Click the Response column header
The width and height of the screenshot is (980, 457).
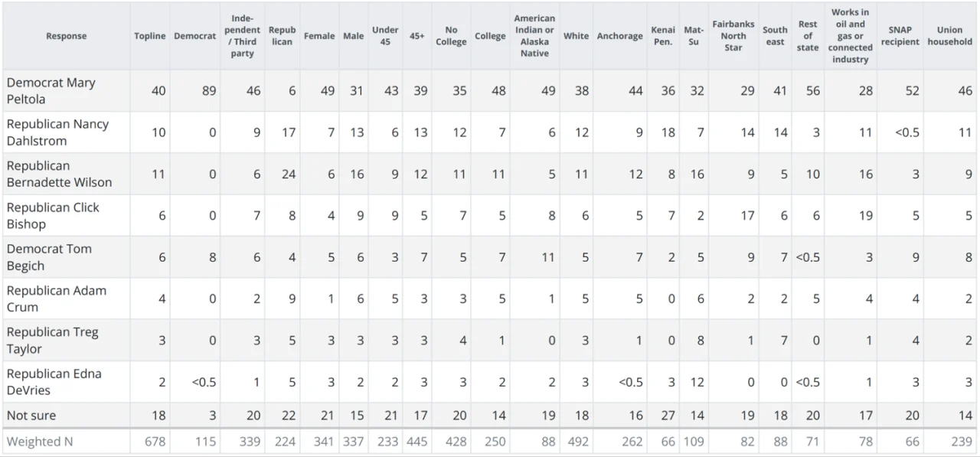coord(66,36)
